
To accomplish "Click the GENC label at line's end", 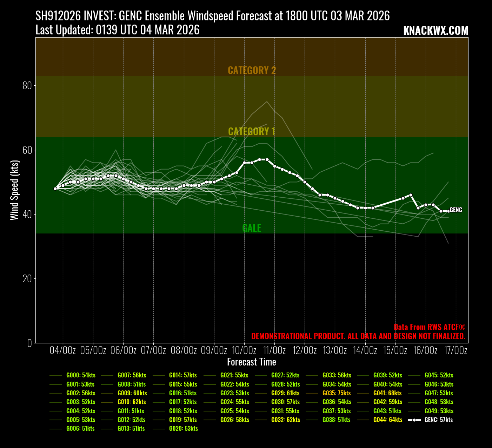I will [456, 210].
